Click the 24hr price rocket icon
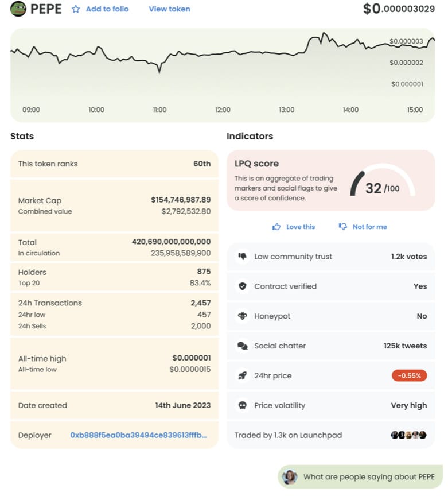 click(243, 375)
